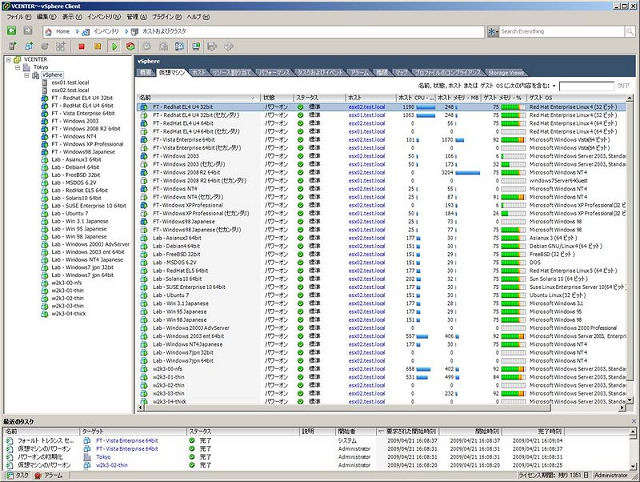The width and height of the screenshot is (640, 482).
Task: Click the Revert to Snapshot toolbar icon
Action: pos(163,47)
